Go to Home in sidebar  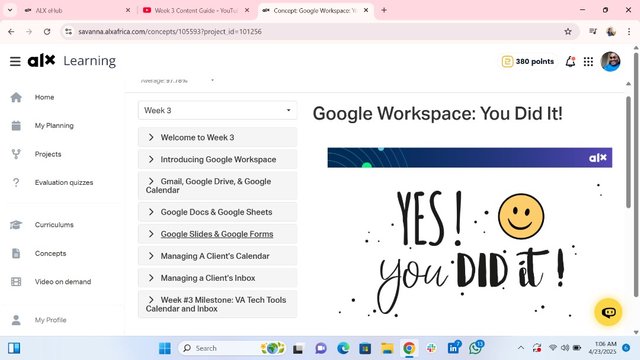pos(44,97)
